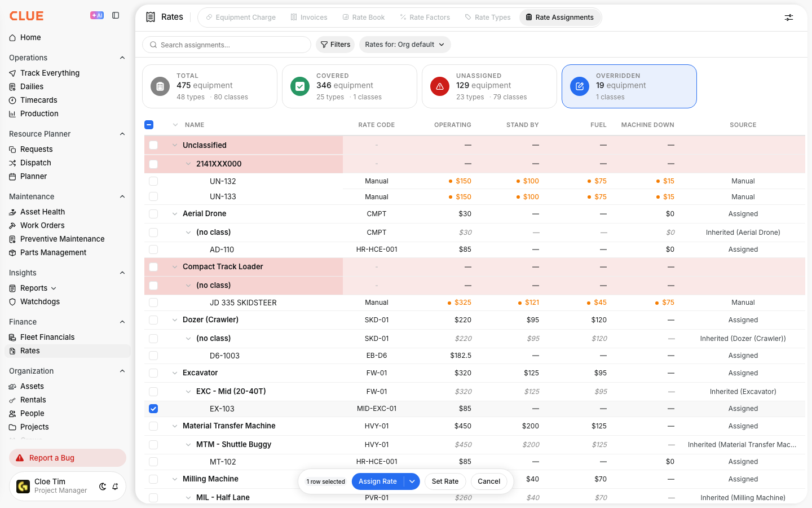Open the Rates for: Org default dropdown
Screen dimensions: 812x508
tap(405, 45)
